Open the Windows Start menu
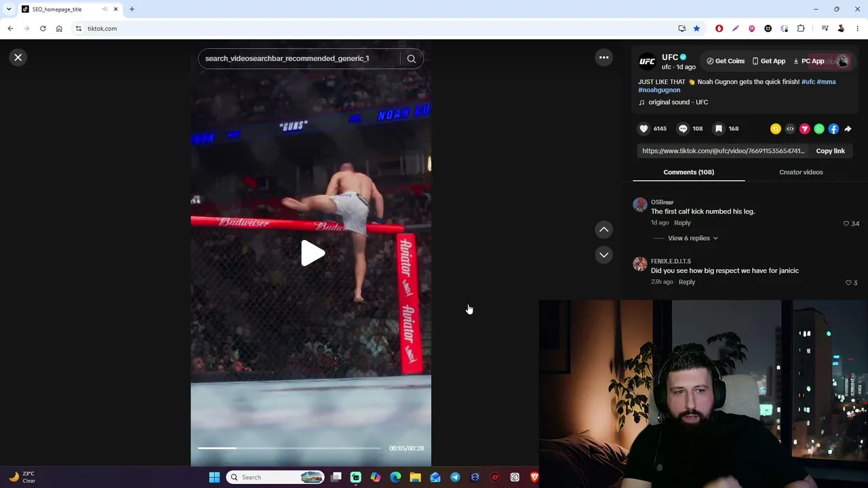This screenshot has height=488, width=868. point(214,477)
